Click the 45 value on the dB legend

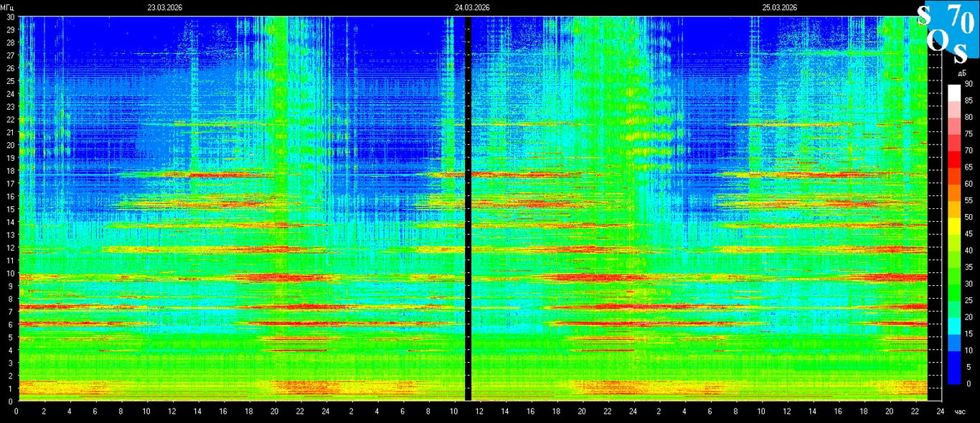point(969,234)
